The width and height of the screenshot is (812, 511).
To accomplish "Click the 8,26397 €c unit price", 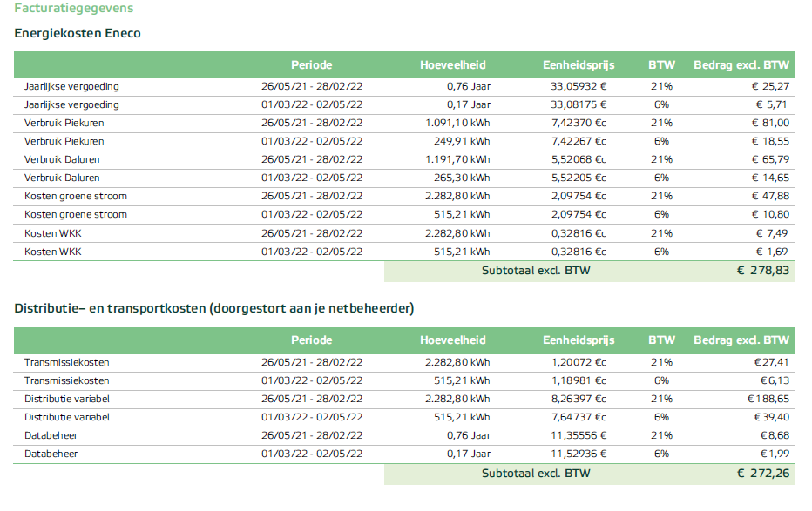I will [x=579, y=399].
